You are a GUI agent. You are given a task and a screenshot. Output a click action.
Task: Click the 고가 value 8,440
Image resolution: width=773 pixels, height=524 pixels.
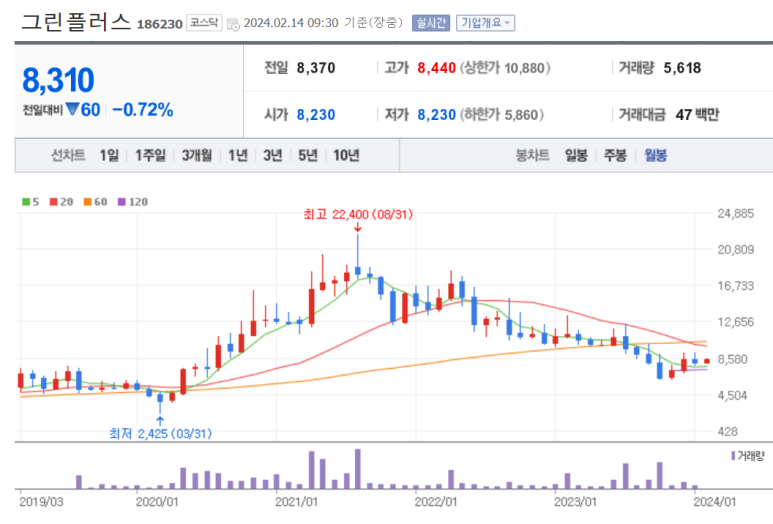tap(436, 68)
